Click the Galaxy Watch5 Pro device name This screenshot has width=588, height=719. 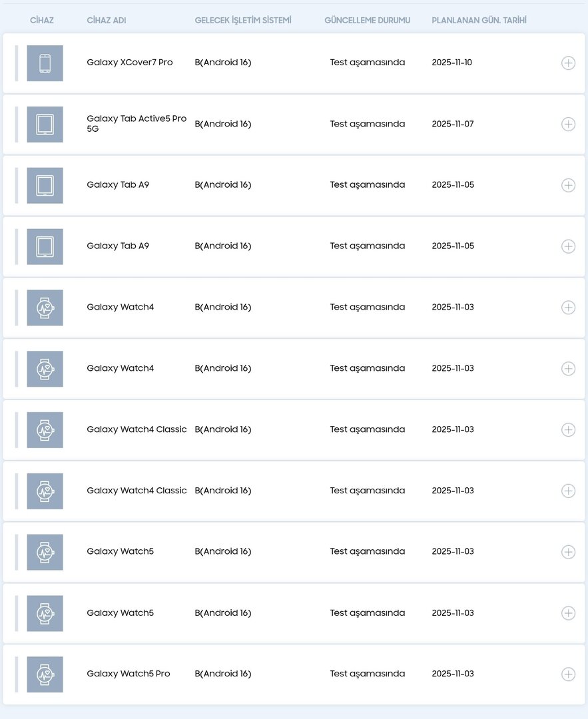pyautogui.click(x=129, y=674)
